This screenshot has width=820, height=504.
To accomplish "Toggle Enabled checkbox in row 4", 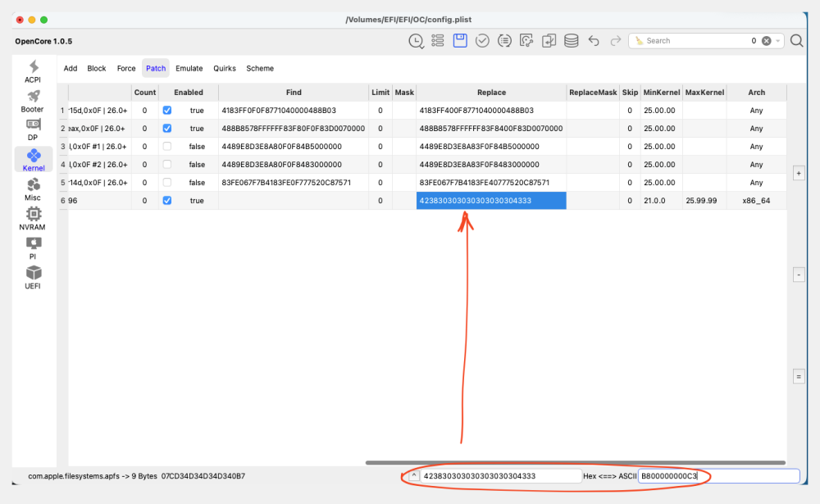I will click(x=166, y=164).
